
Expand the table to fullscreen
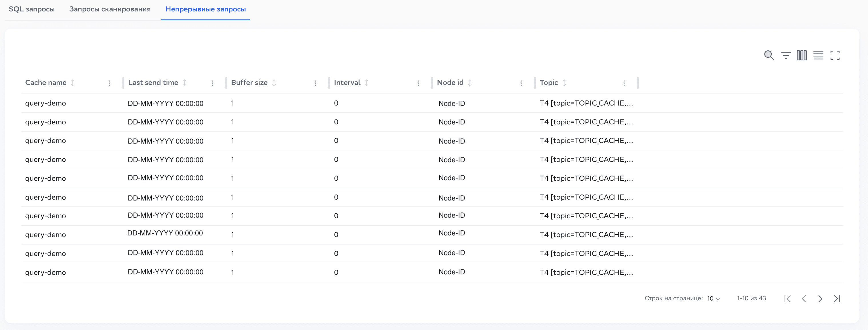tap(835, 55)
